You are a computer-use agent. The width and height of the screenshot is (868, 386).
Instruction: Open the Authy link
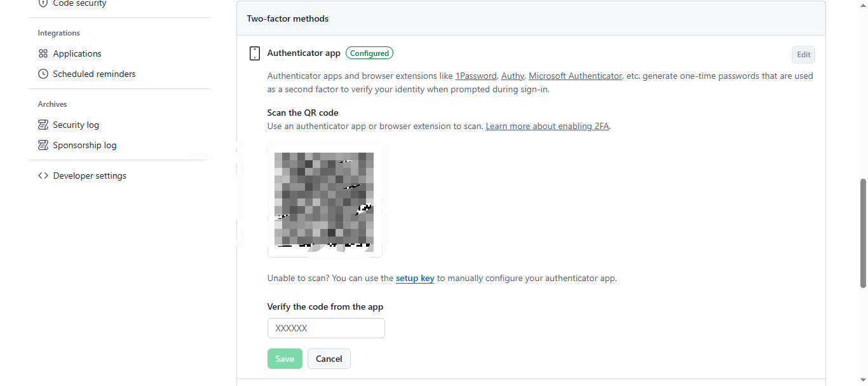click(x=513, y=76)
